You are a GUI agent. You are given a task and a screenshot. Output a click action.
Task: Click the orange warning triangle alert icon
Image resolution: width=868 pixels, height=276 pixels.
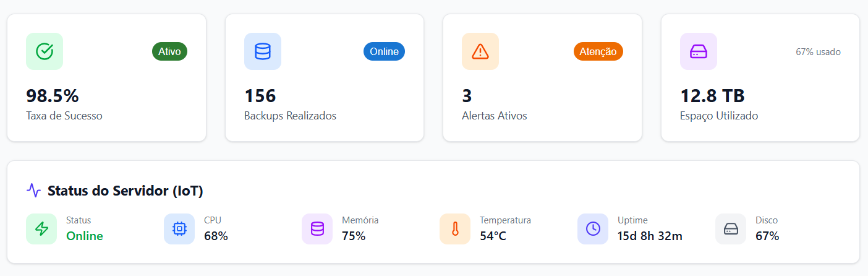480,51
